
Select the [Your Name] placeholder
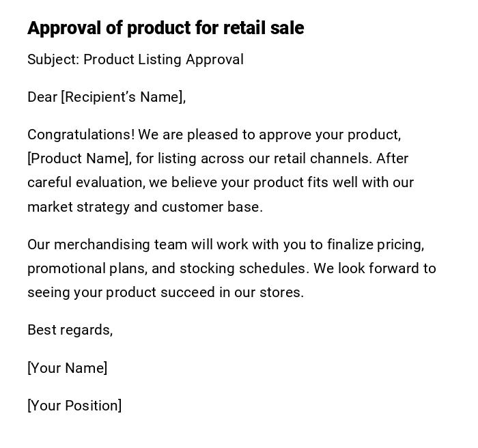tap(67, 368)
